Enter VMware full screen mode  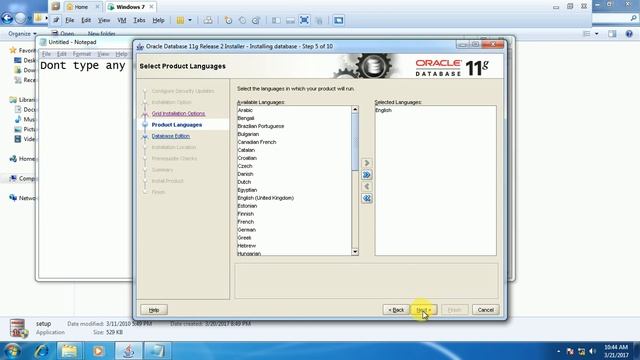[x=304, y=20]
